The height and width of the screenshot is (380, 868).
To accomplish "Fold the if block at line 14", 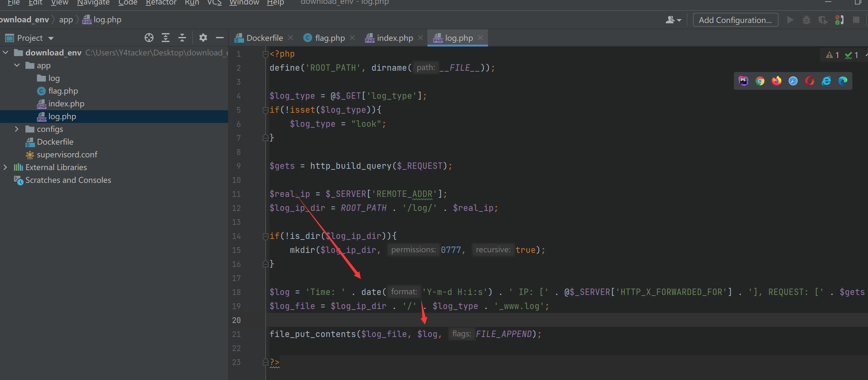I will pyautogui.click(x=265, y=236).
